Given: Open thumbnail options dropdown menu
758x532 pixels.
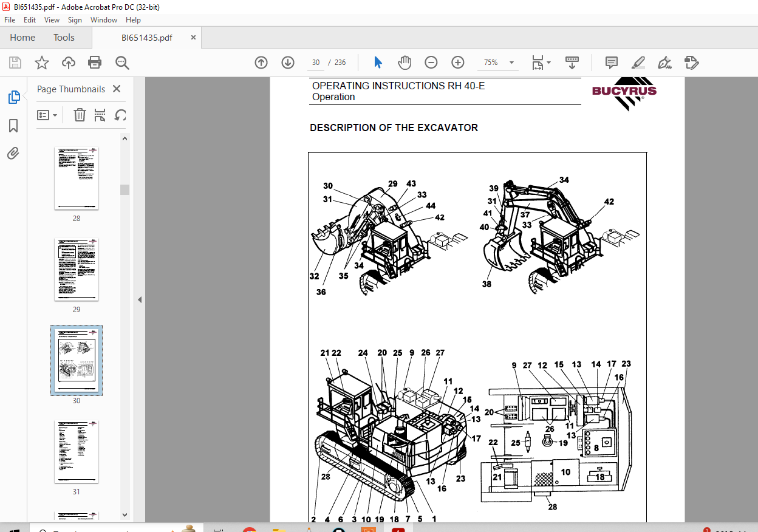Looking at the screenshot, I should pyautogui.click(x=47, y=115).
